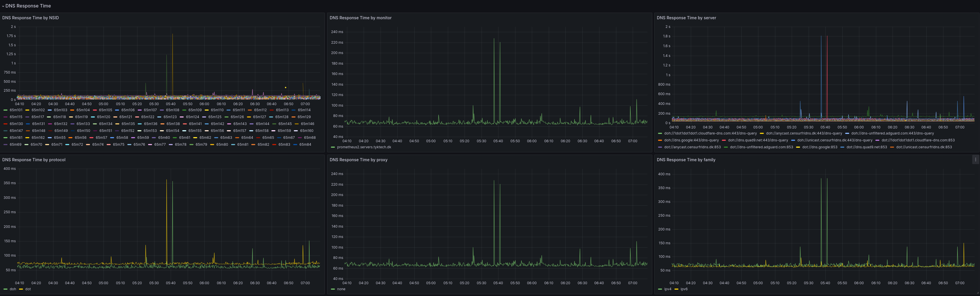Toggle the 65m154 series in the NSID legend
This screenshot has width=980, height=296.
pos(172,131)
